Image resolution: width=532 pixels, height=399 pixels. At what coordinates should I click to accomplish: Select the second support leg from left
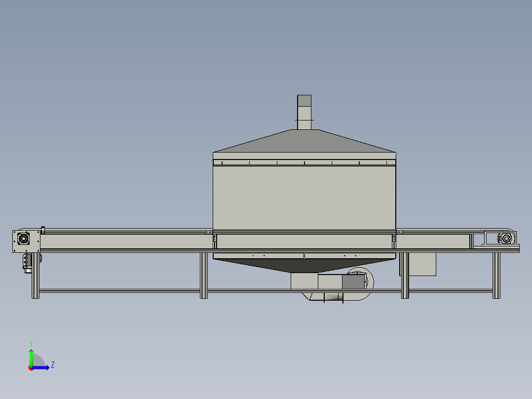(203, 276)
